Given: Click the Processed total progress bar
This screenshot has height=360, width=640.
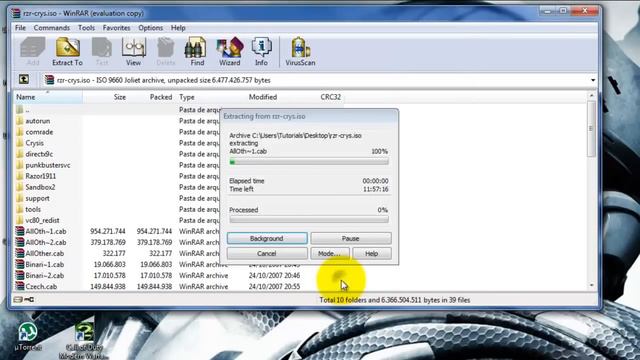Looking at the screenshot, I should (x=309, y=220).
